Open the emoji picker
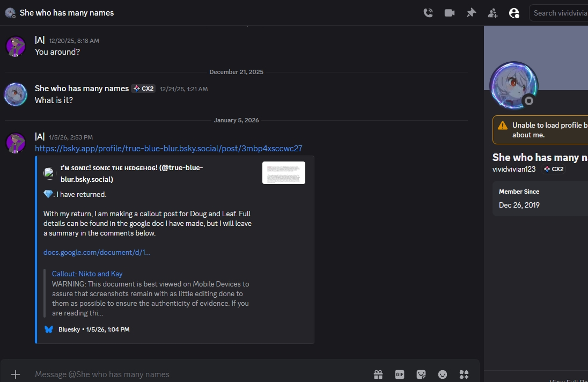This screenshot has height=382, width=588. tap(443, 374)
